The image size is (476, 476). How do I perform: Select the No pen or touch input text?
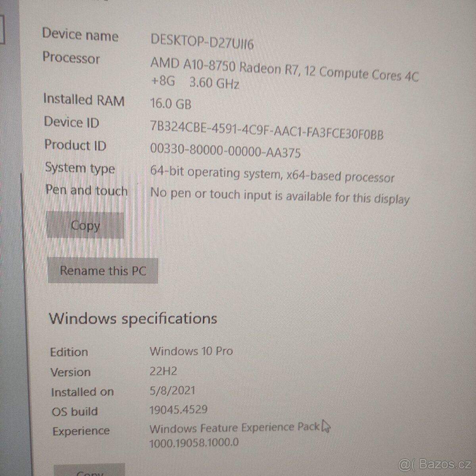pyautogui.click(x=280, y=196)
